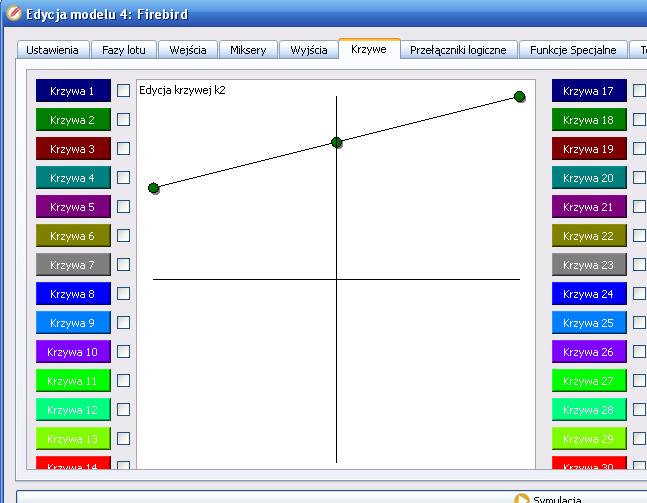Click the Edycja krzywej k2 label
647x503 pixels.
coord(182,90)
